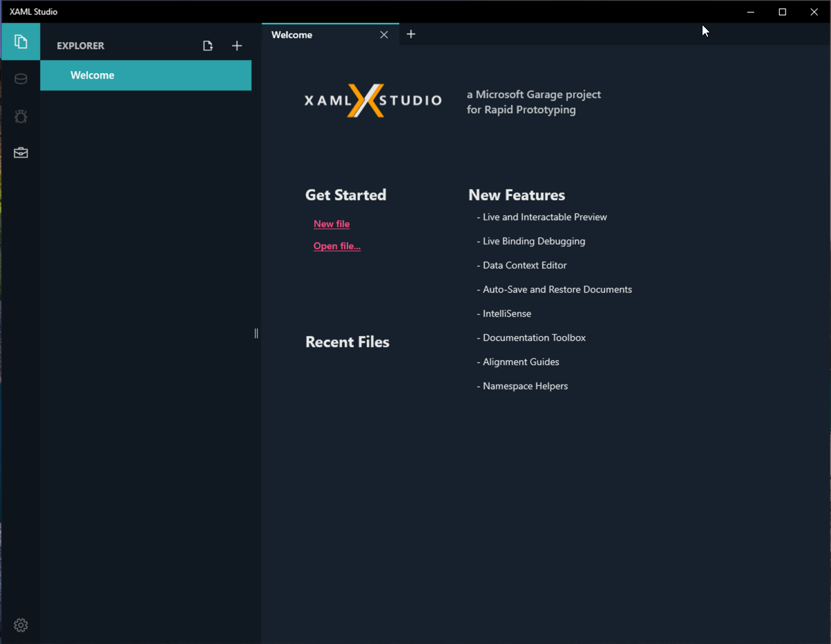Click the Recent Files heading
The image size is (831, 644).
[347, 342]
